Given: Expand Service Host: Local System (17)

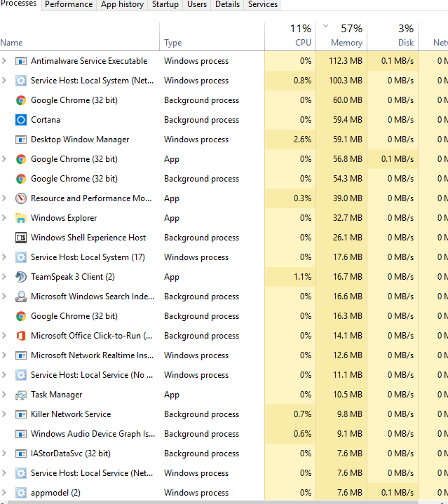Looking at the screenshot, I should tap(4, 257).
